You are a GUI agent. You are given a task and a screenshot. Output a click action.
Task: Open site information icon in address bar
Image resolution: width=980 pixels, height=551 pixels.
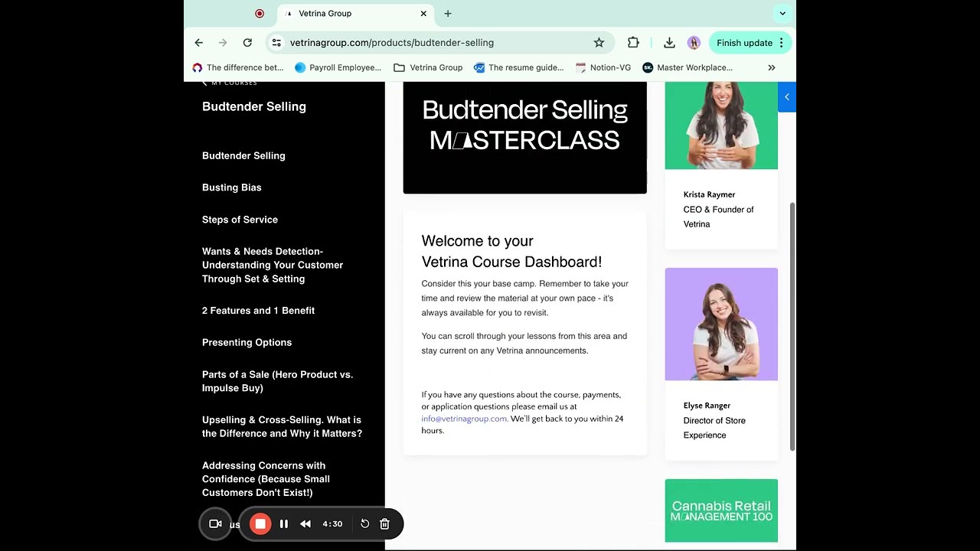click(x=276, y=43)
